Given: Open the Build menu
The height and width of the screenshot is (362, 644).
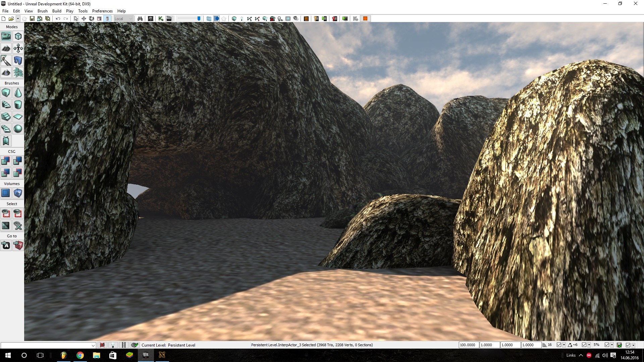Looking at the screenshot, I should tap(57, 11).
